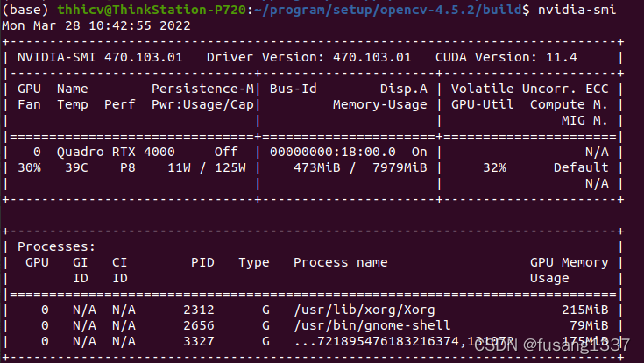Click the Bus-Id value '00000000:18:00.0'
This screenshot has height=363, width=644.
(333, 152)
